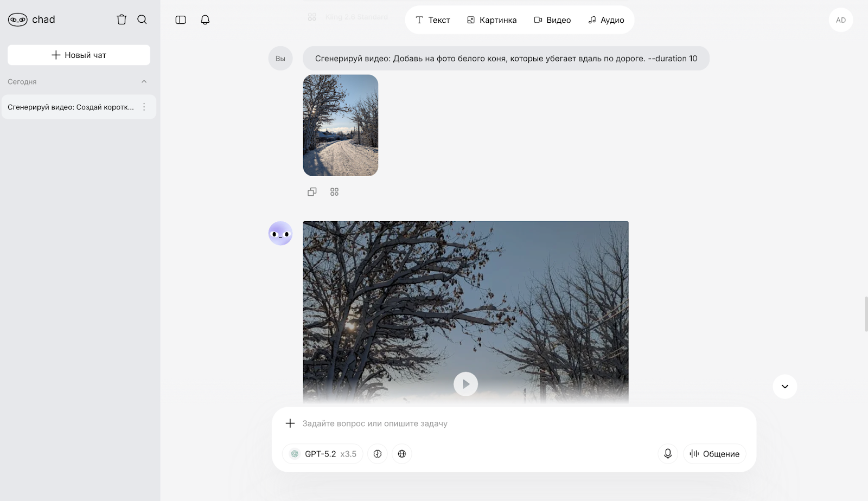Click the plus attach icon in input box

pos(290,423)
